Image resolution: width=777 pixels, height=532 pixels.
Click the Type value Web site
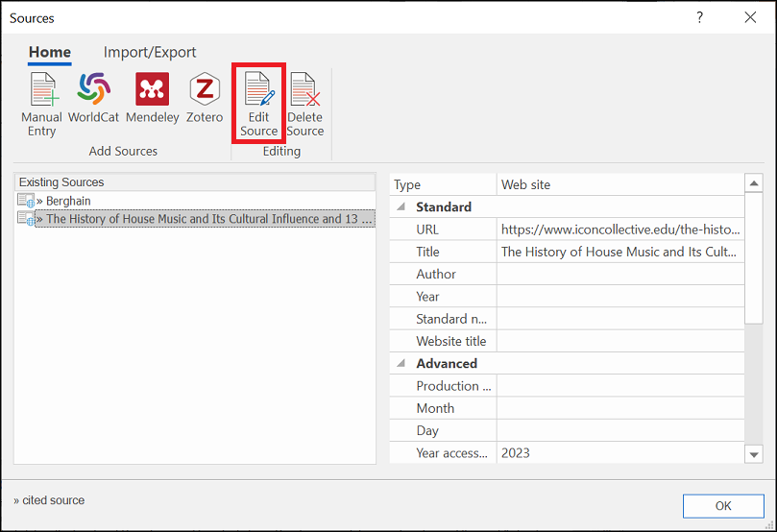click(x=619, y=184)
